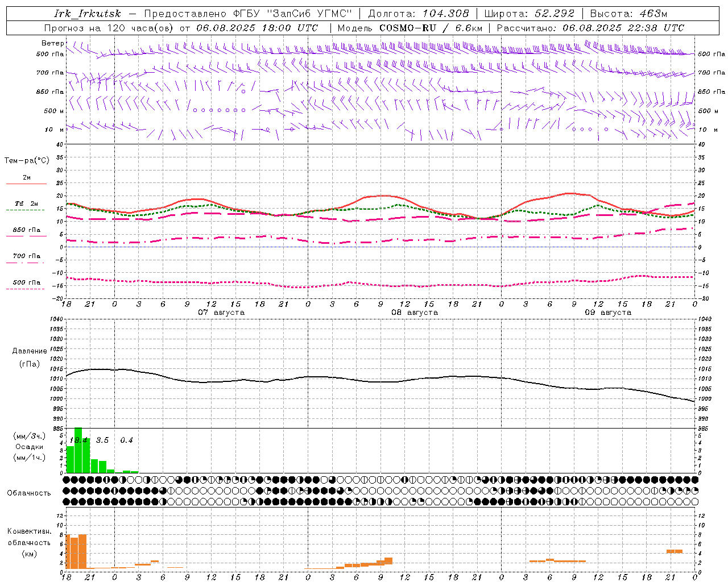Screen dimensions: 728x582
Task: Click the "Облачность" cloud cover label
Action: point(29,493)
